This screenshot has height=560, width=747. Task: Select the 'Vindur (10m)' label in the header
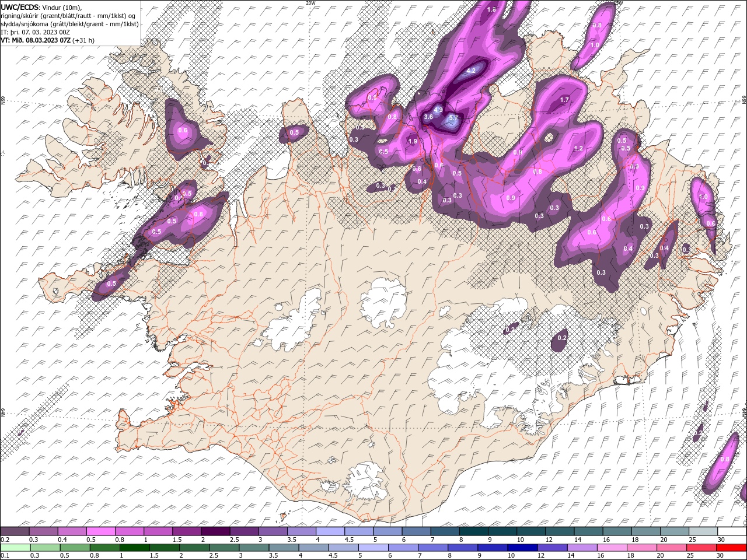click(61, 6)
